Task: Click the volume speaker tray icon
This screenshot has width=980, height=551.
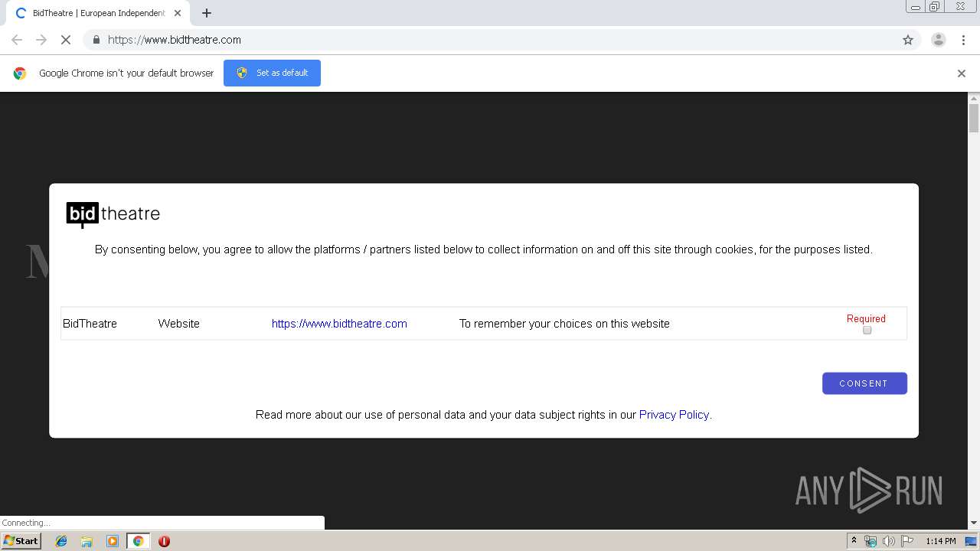Action: click(888, 541)
